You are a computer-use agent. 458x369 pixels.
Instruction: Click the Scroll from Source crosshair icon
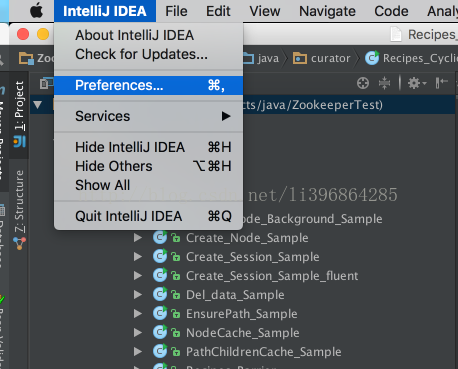(363, 83)
